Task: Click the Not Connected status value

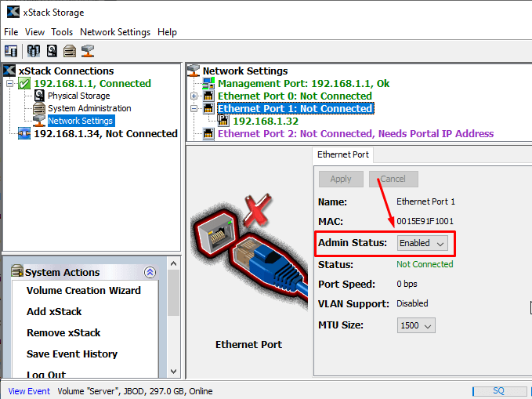Action: click(x=425, y=264)
